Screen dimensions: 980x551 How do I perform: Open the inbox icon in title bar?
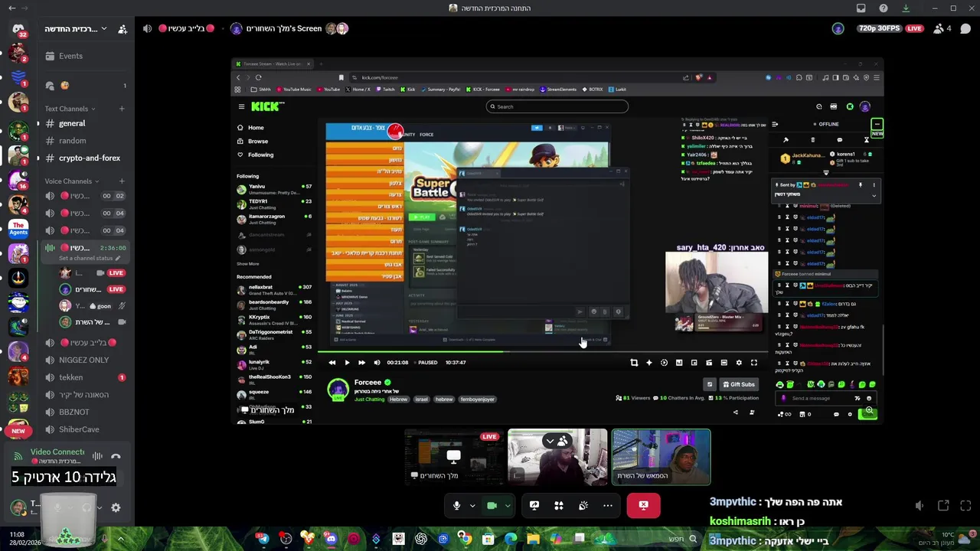[861, 8]
